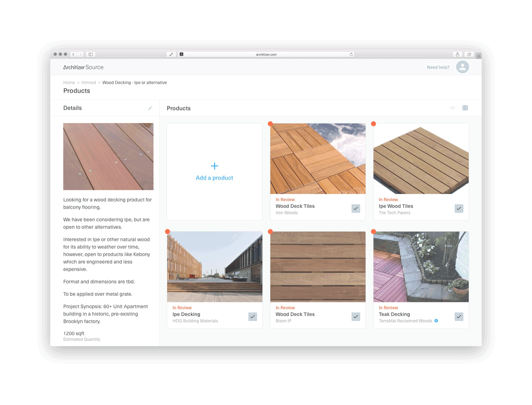The image size is (532, 405).
Task: Toggle checkbox for Ipe Wood Tiles
Action: click(459, 208)
